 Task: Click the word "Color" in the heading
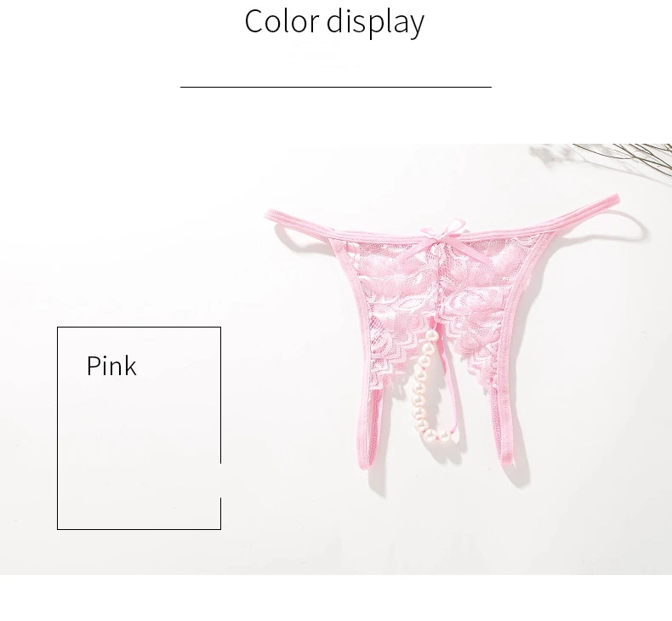pyautogui.click(x=282, y=21)
